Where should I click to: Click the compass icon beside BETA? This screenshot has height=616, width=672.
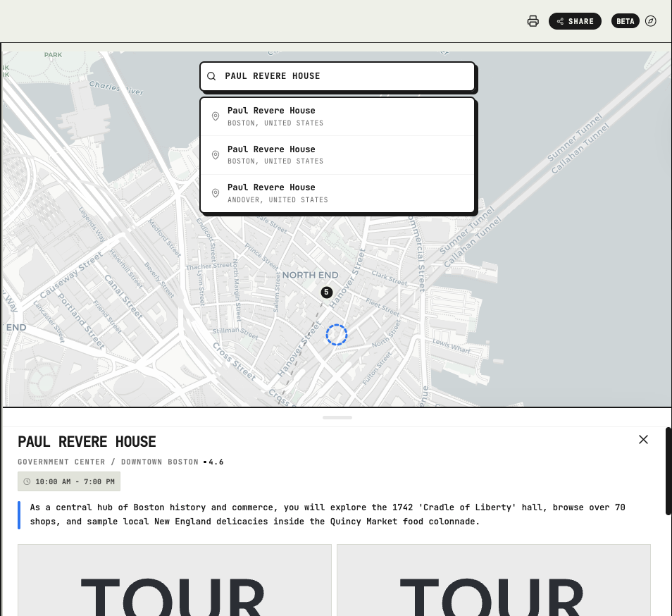tap(651, 21)
